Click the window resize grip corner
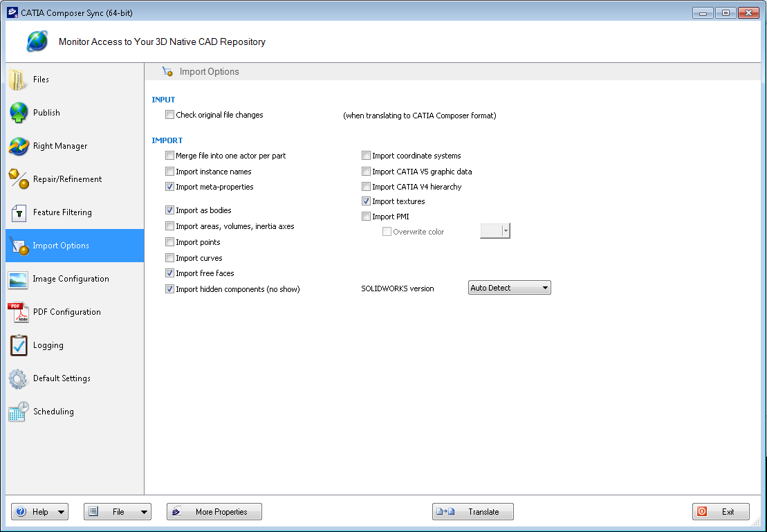Image resolution: width=767 pixels, height=532 pixels. coord(757,522)
